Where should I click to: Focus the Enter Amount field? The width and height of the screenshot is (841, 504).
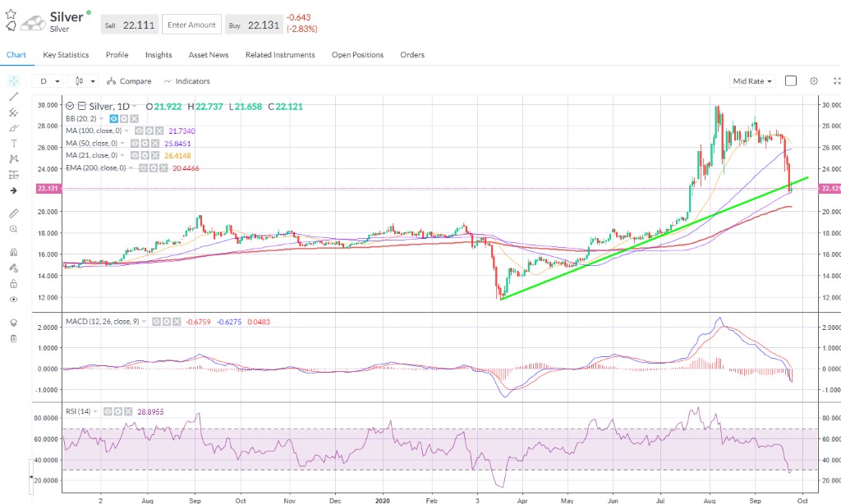pyautogui.click(x=191, y=25)
